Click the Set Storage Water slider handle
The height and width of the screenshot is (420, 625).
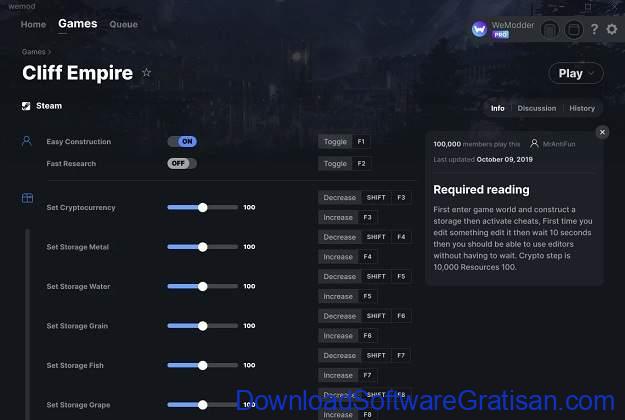coord(202,286)
